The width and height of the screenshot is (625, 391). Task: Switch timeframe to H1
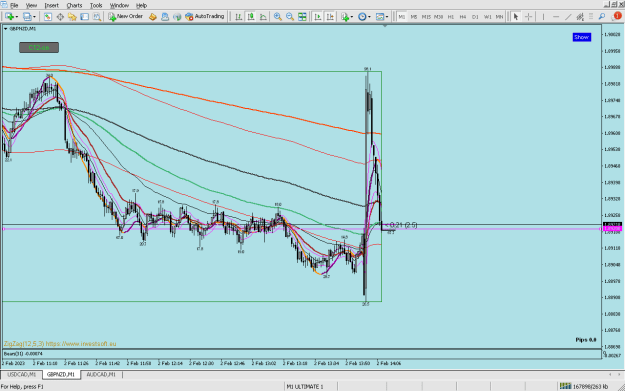coord(451,17)
